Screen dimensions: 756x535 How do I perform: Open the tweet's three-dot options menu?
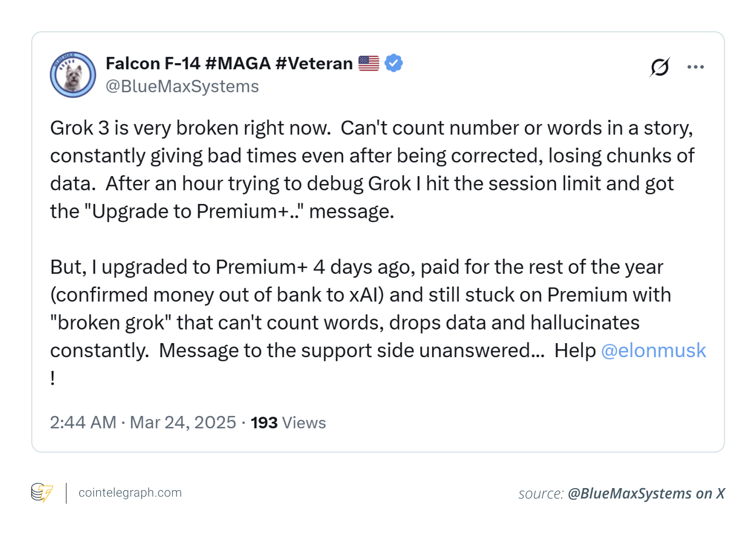pyautogui.click(x=696, y=67)
